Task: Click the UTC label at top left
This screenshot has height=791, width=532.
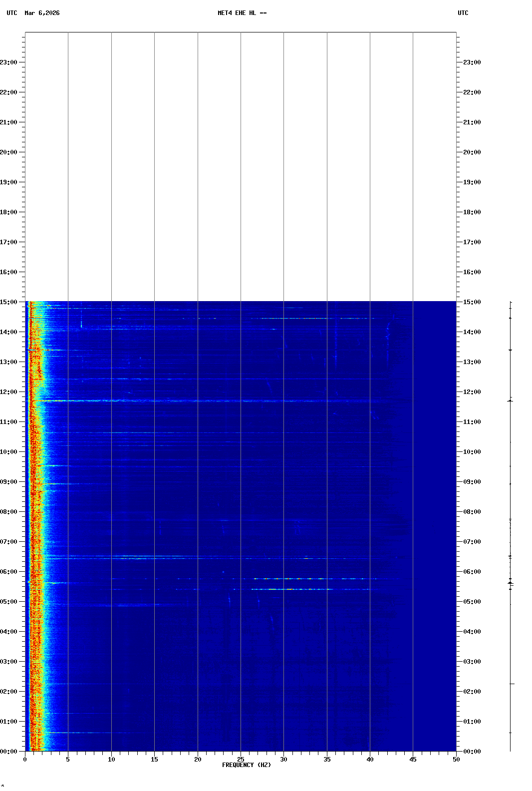Action: (x=12, y=13)
